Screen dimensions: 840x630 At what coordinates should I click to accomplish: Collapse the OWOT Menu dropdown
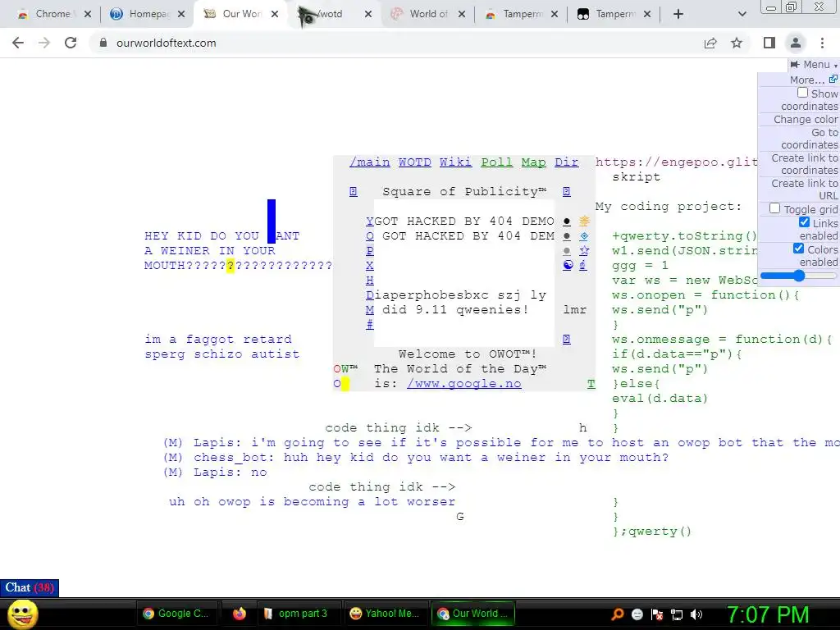coord(813,65)
